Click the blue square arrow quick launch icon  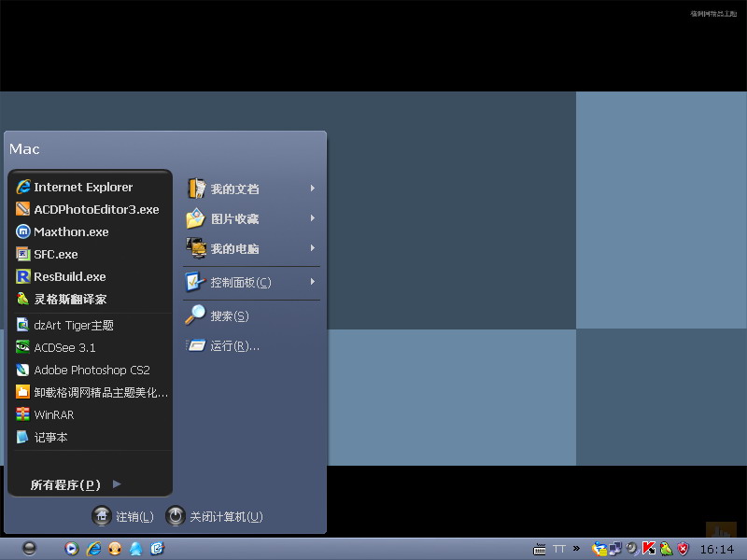[157, 549]
